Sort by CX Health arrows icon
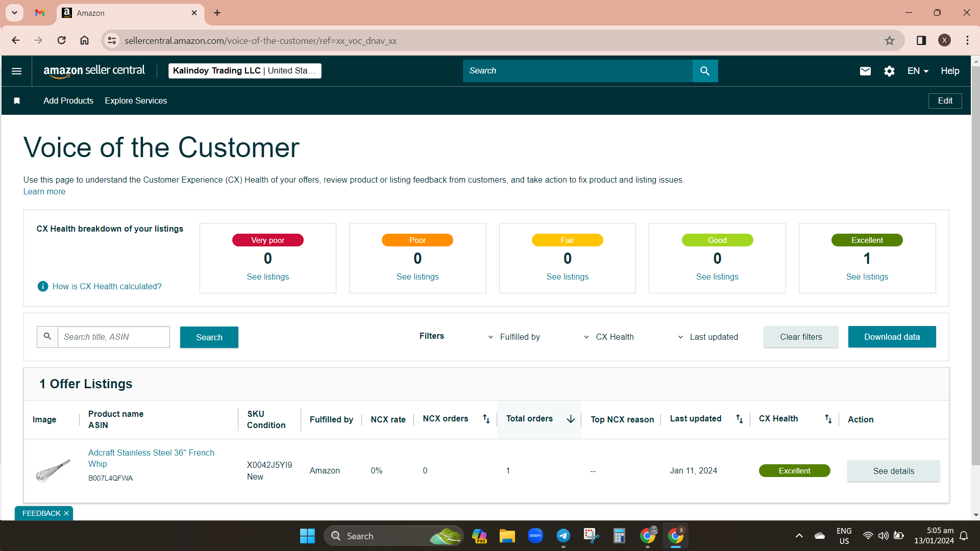Image resolution: width=980 pixels, height=551 pixels. [828, 419]
